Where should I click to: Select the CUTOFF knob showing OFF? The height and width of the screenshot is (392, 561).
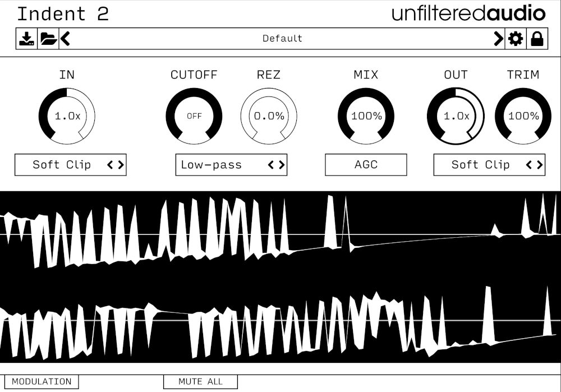point(194,116)
